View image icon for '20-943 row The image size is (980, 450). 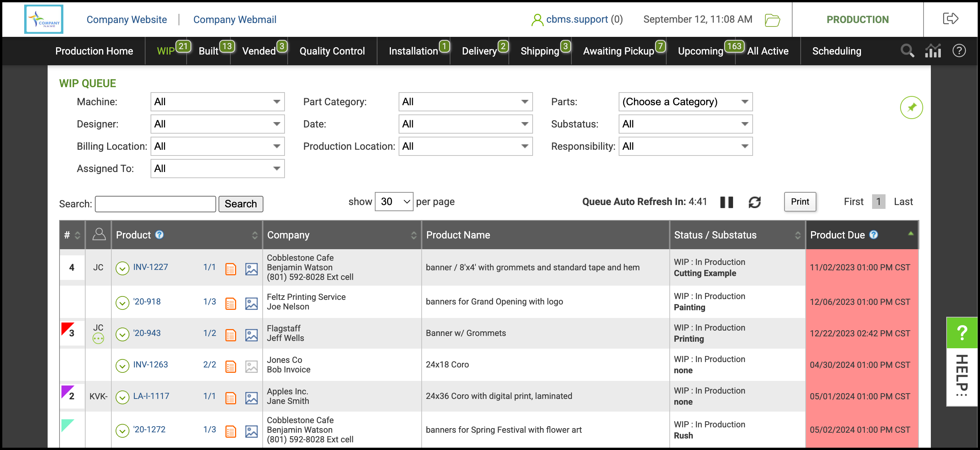(252, 335)
